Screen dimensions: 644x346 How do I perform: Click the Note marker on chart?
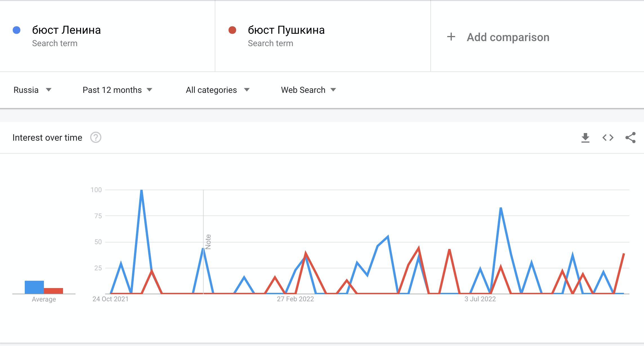208,242
